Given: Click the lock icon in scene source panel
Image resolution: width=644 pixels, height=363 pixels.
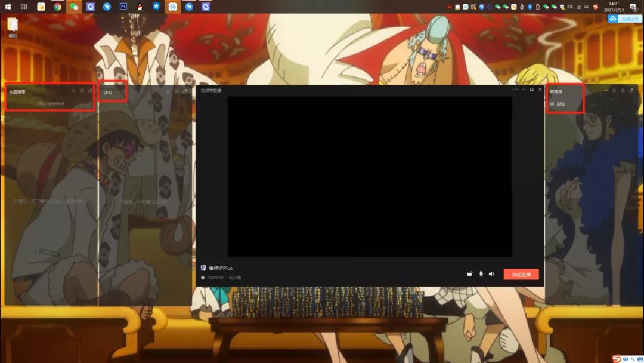Looking at the screenshot, I should point(614,90).
